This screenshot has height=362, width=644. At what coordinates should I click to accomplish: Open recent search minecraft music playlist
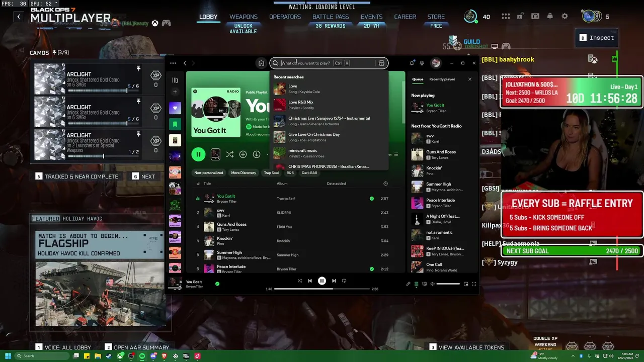pos(330,153)
